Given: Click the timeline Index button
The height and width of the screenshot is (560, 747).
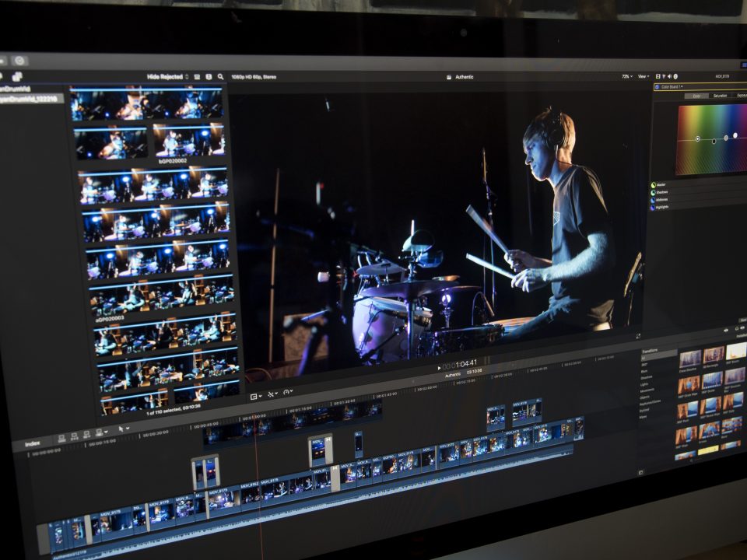Looking at the screenshot, I should 33,444.
